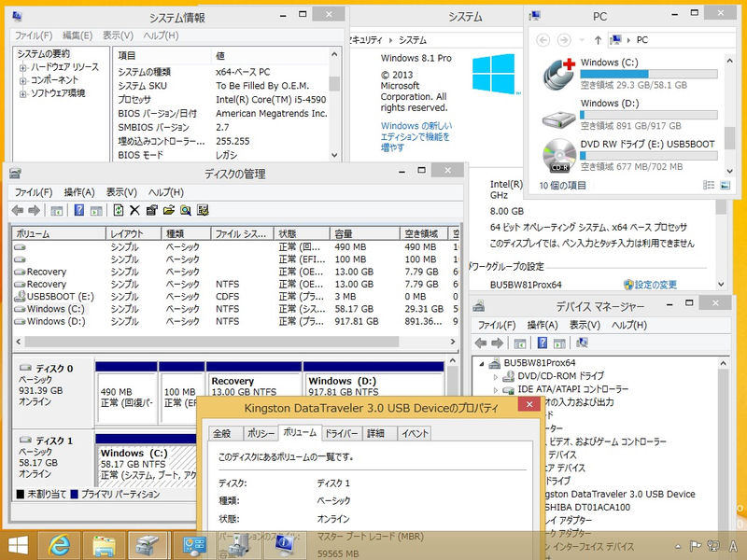Open the Action Center flag in system tray

[x=696, y=546]
